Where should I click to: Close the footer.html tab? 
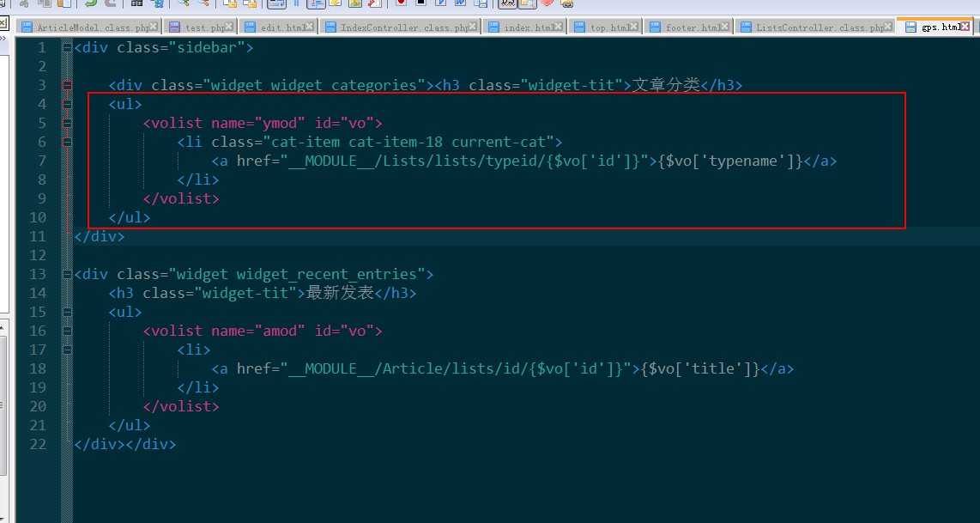click(723, 27)
